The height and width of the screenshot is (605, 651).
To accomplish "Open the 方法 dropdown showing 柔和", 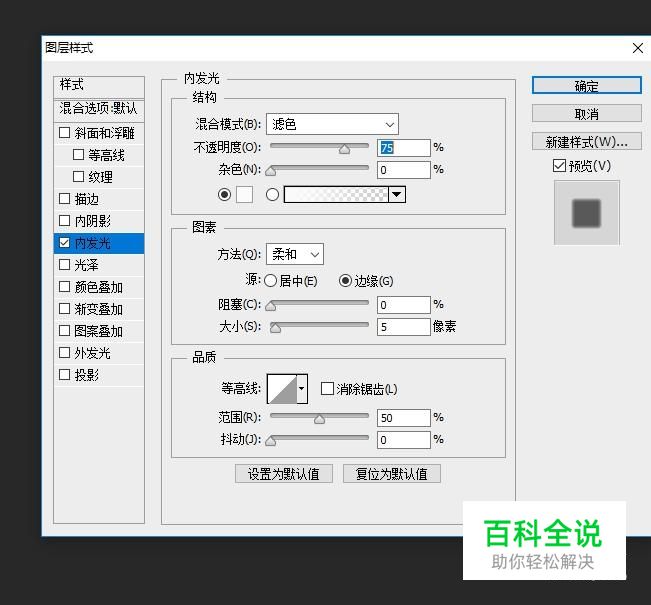I will coord(295,254).
